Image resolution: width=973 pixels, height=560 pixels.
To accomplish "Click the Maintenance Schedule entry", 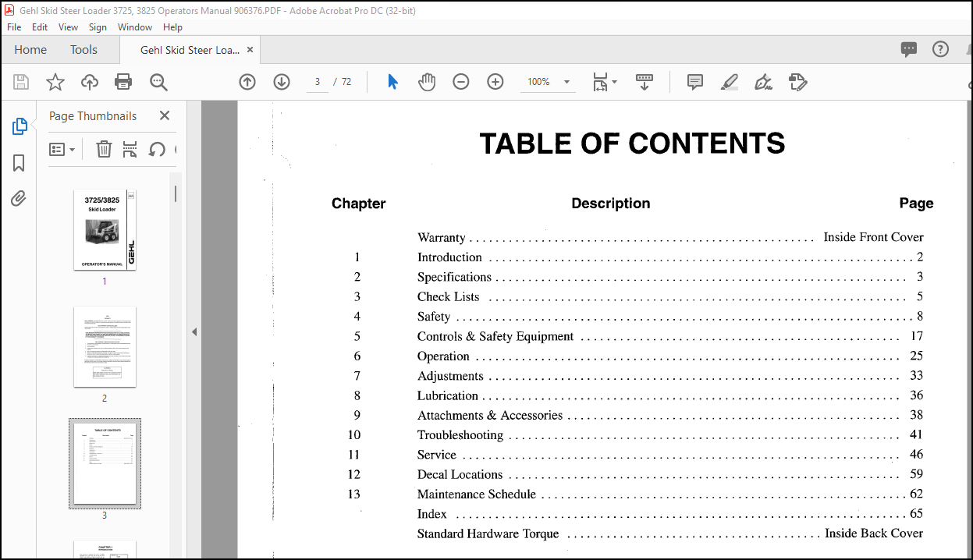I will (477, 494).
